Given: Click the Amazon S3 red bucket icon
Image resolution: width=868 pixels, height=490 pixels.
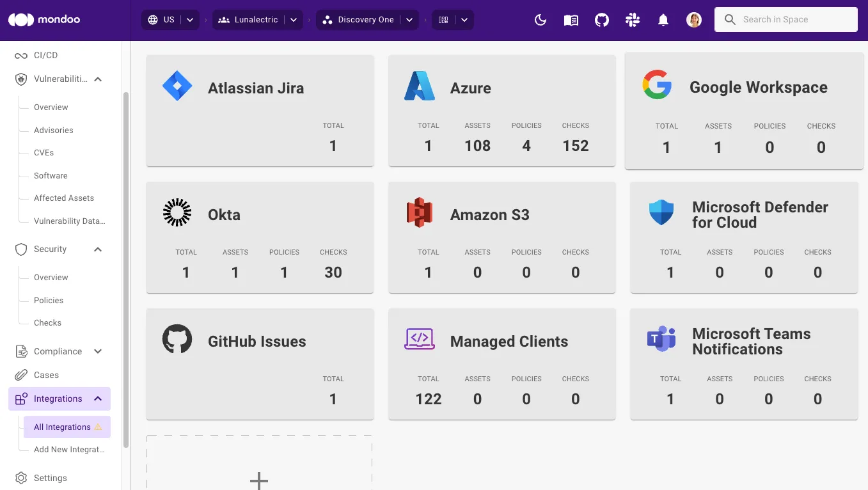Looking at the screenshot, I should (420, 212).
